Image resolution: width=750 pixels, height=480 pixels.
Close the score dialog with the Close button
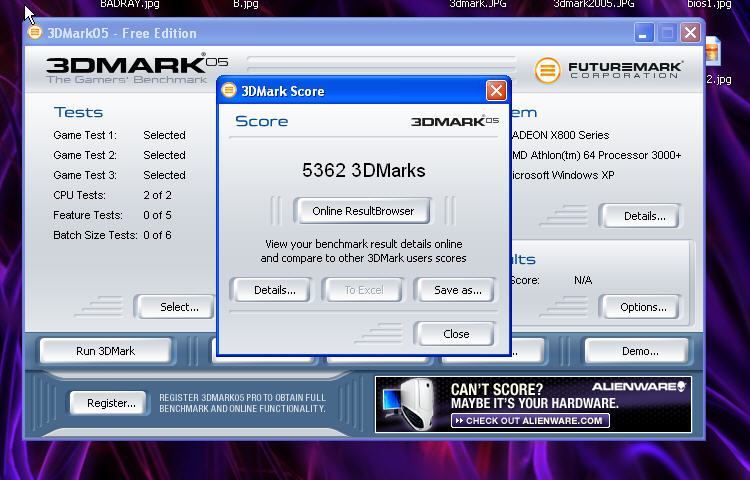[x=456, y=334]
